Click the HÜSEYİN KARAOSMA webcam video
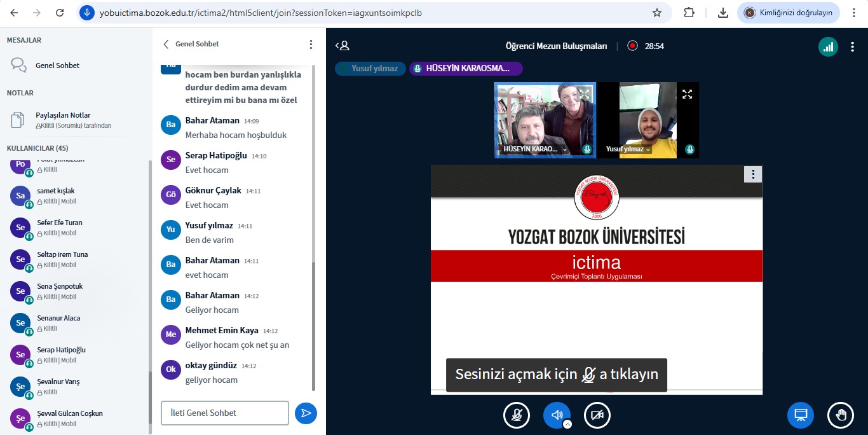The width and height of the screenshot is (868, 435). point(545,120)
